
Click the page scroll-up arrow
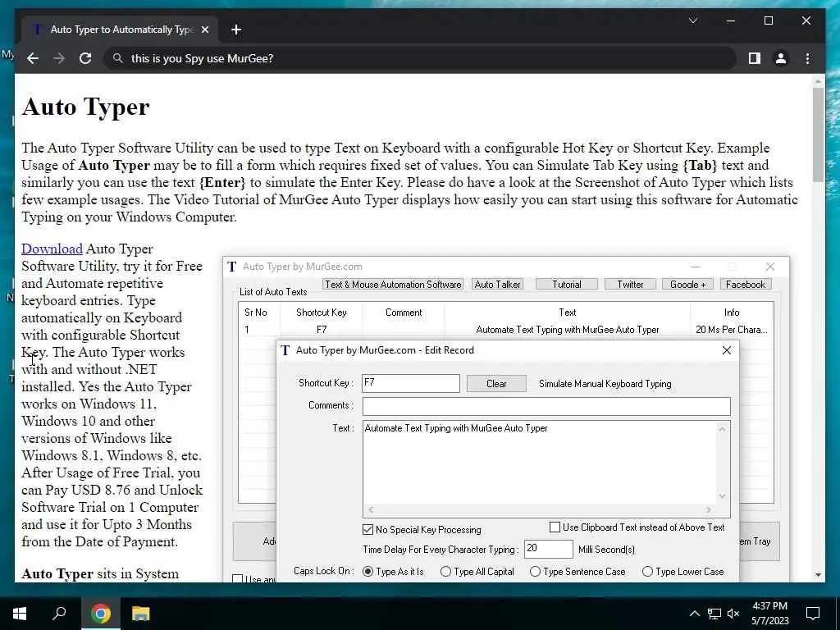pos(818,82)
